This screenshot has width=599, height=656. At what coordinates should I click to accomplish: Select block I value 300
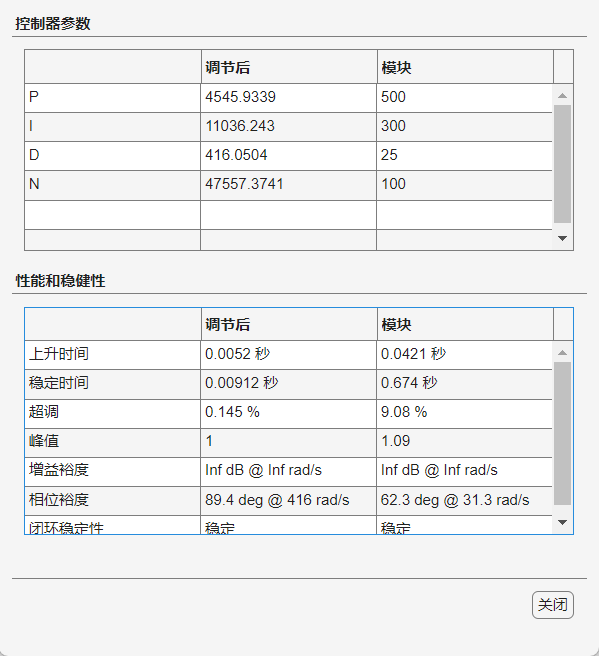tap(393, 126)
